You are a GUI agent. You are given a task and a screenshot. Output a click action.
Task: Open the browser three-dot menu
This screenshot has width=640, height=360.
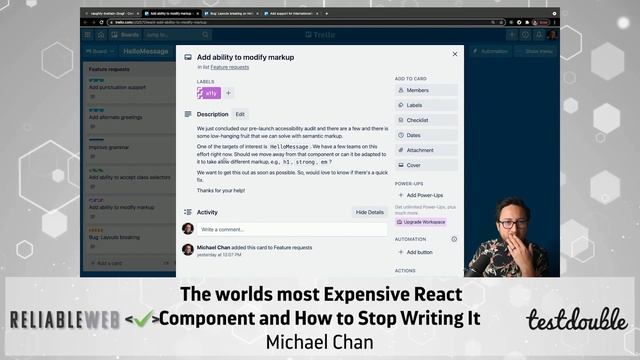tap(555, 22)
